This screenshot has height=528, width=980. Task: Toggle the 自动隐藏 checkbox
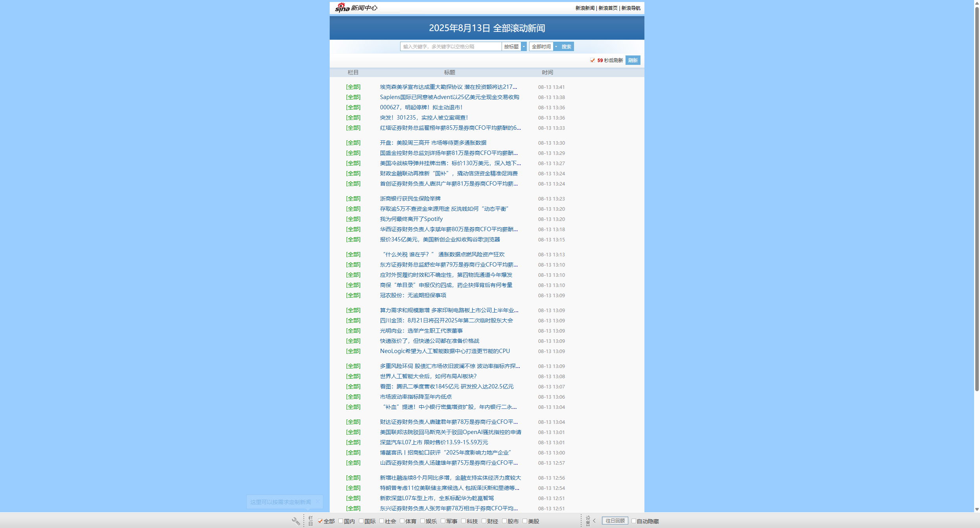click(x=634, y=521)
